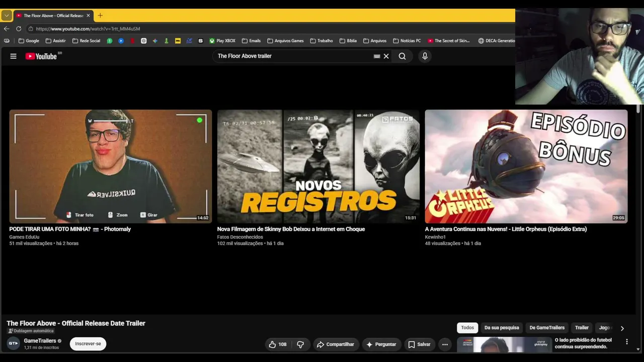Click the yellow rectangle bookmark icon
This screenshot has height=362, width=644.
178,41
